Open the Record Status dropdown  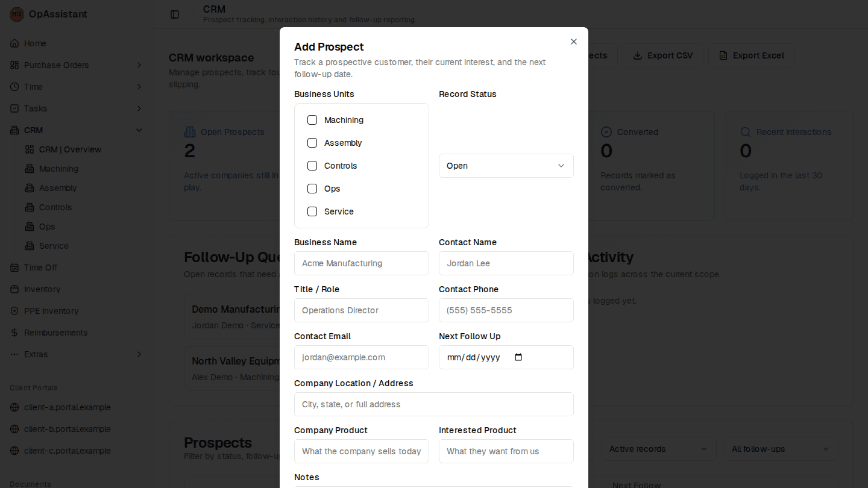(506, 166)
